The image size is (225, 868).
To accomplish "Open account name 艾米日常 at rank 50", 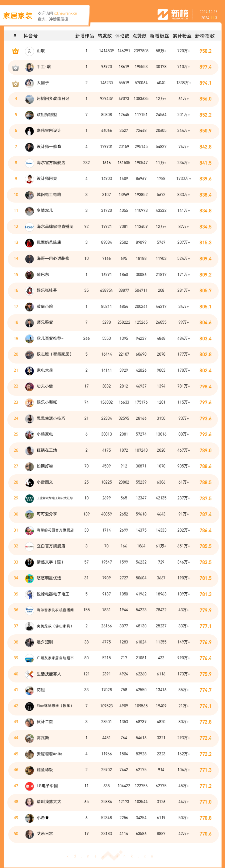I will pos(45,833).
